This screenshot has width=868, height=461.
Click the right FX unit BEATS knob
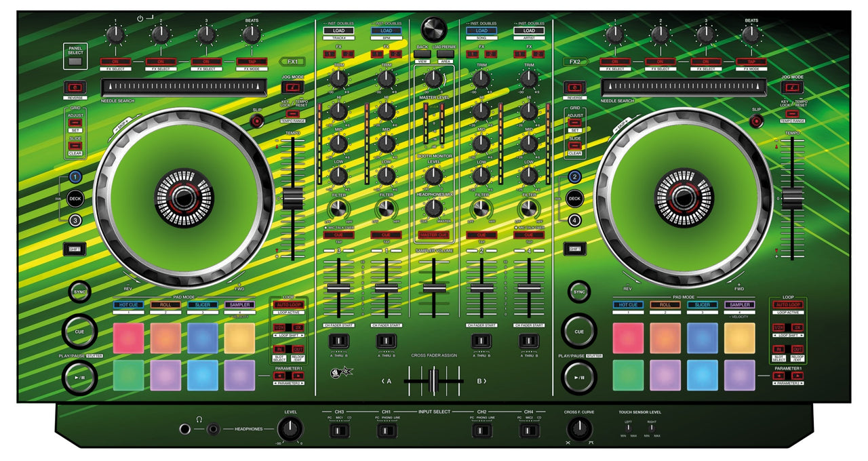coord(751,35)
